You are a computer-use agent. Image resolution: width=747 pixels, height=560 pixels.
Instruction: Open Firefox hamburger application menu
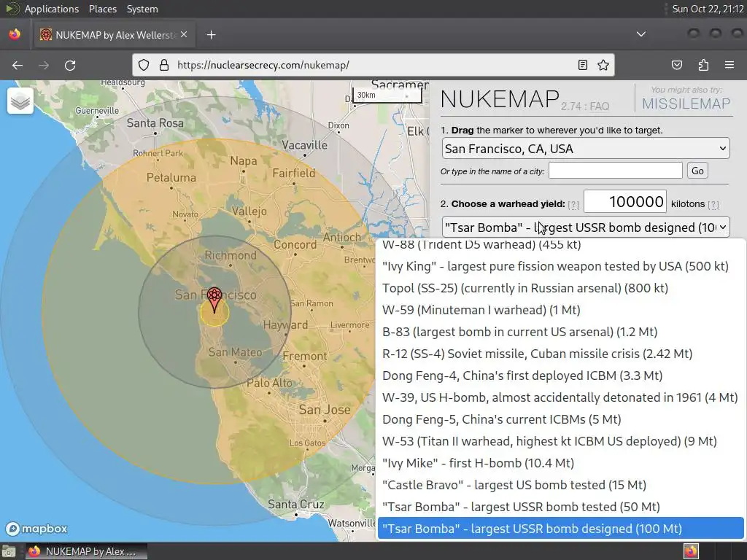[x=729, y=65]
